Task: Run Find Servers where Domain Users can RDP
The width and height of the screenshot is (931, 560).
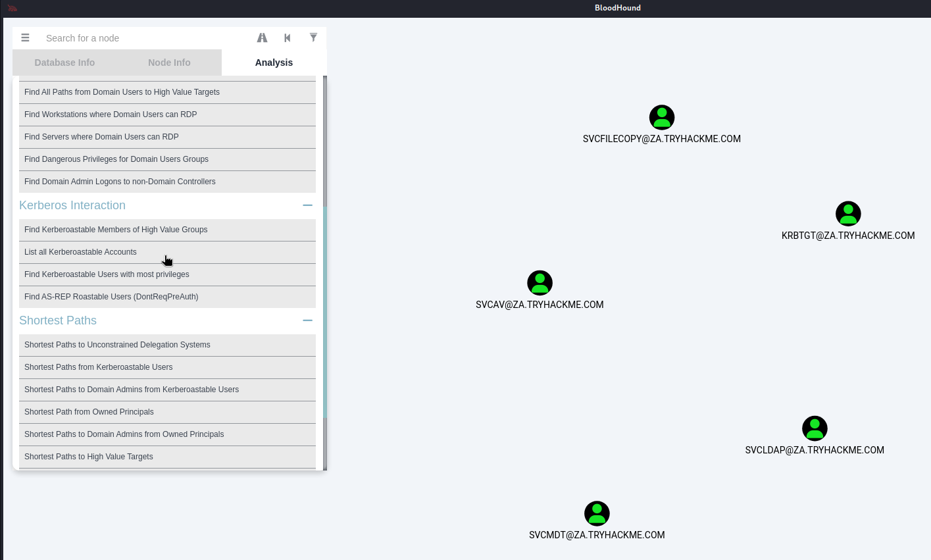Action: [167, 137]
